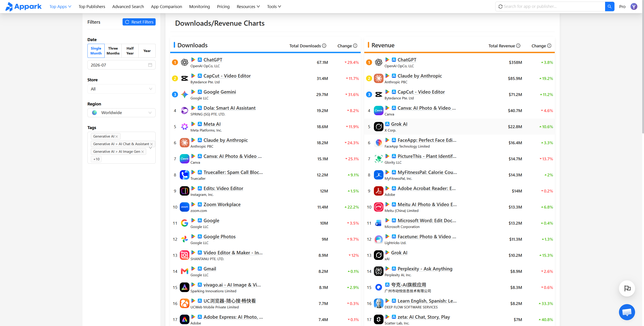Expand the Tags selector chevron

coord(150,148)
